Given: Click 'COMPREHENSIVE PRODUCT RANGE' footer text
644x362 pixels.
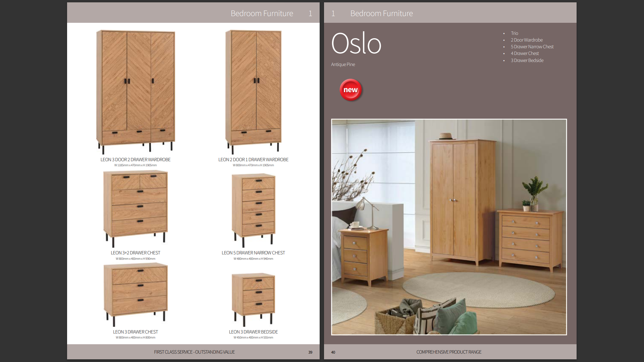Looking at the screenshot, I should 449,352.
